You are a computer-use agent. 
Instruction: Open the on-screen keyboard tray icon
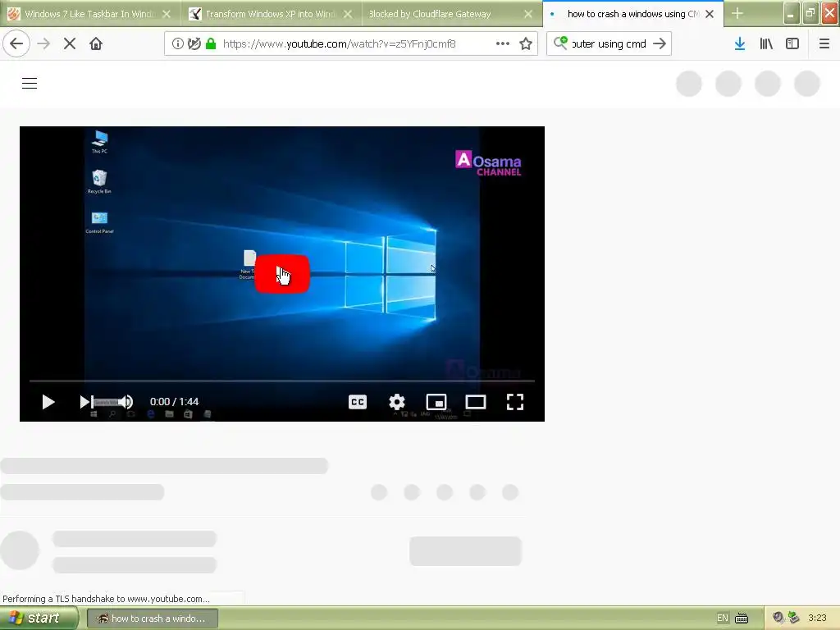pos(742,619)
